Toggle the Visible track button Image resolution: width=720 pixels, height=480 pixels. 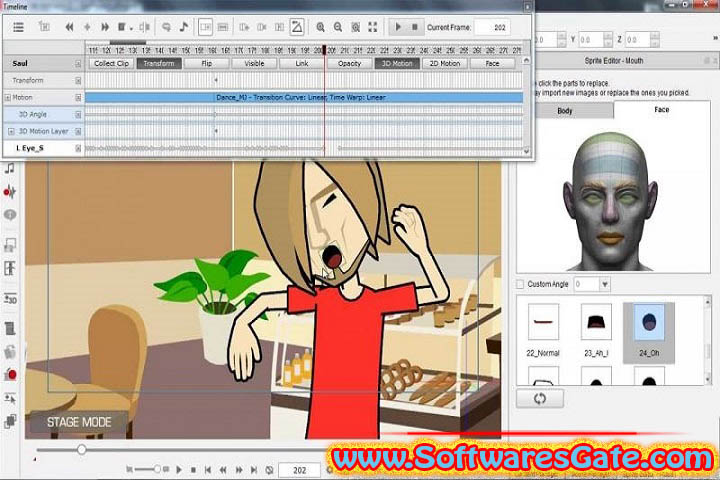tap(254, 63)
